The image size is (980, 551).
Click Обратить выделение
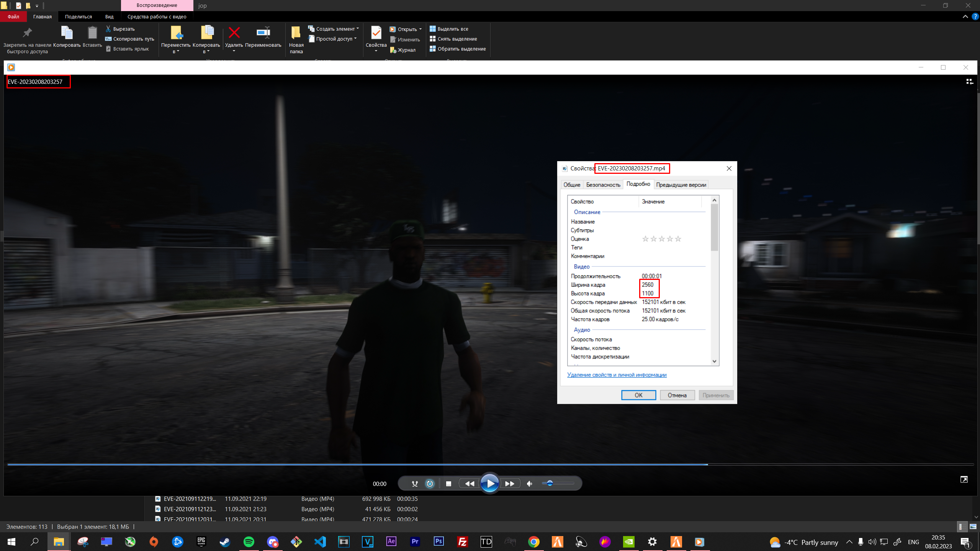click(458, 49)
